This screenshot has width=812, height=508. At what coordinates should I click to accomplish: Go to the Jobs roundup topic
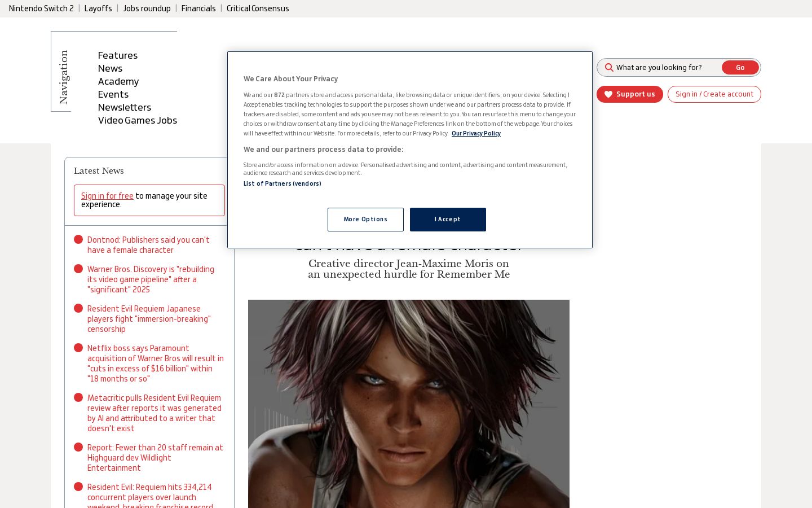[x=147, y=8]
